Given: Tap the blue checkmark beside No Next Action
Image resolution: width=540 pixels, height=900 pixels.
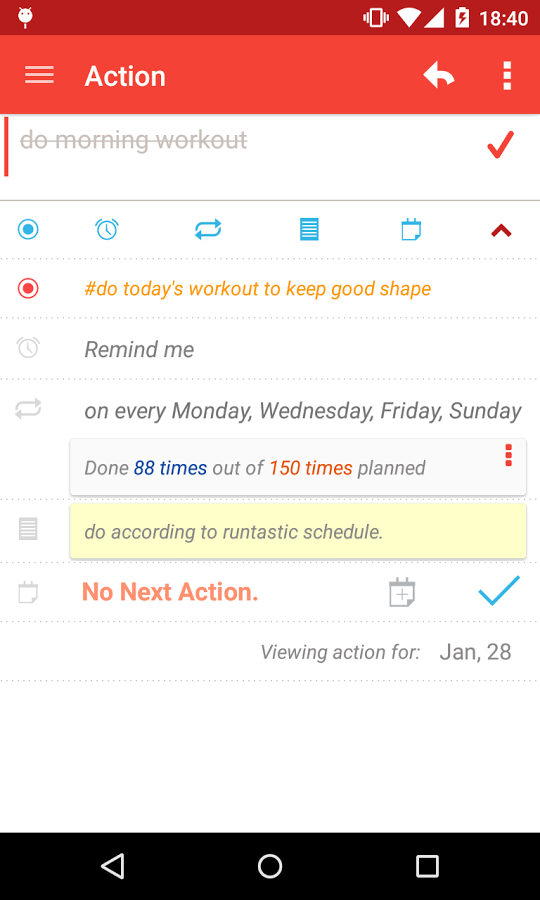Looking at the screenshot, I should pyautogui.click(x=499, y=591).
